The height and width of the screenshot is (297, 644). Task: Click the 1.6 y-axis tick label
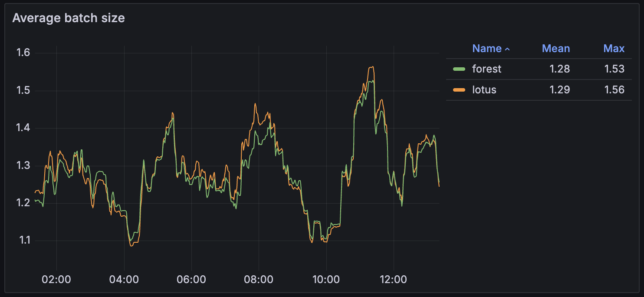(x=23, y=53)
